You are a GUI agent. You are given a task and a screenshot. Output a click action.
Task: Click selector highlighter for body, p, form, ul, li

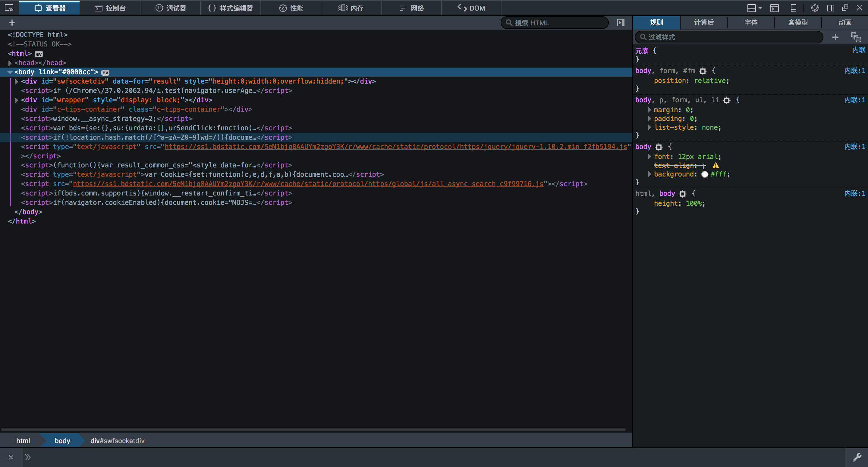726,100
